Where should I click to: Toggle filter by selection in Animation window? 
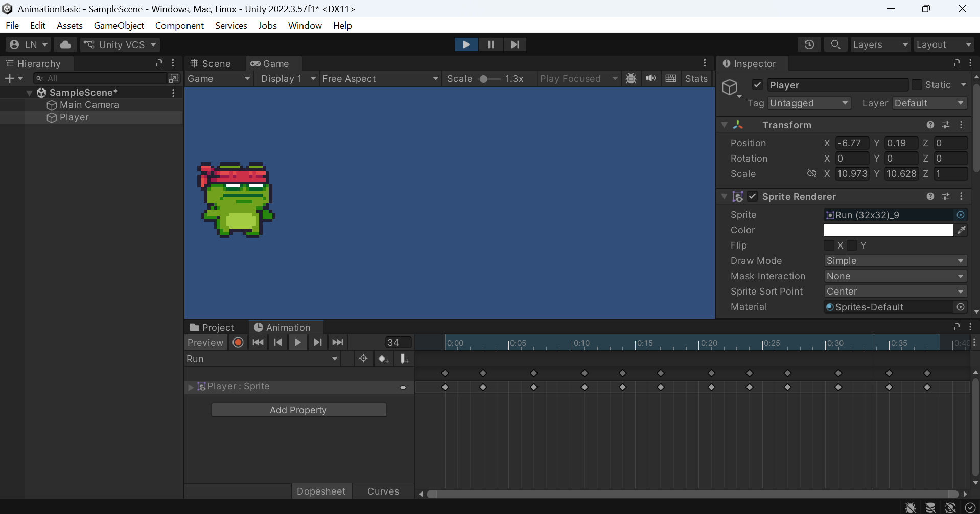click(363, 359)
